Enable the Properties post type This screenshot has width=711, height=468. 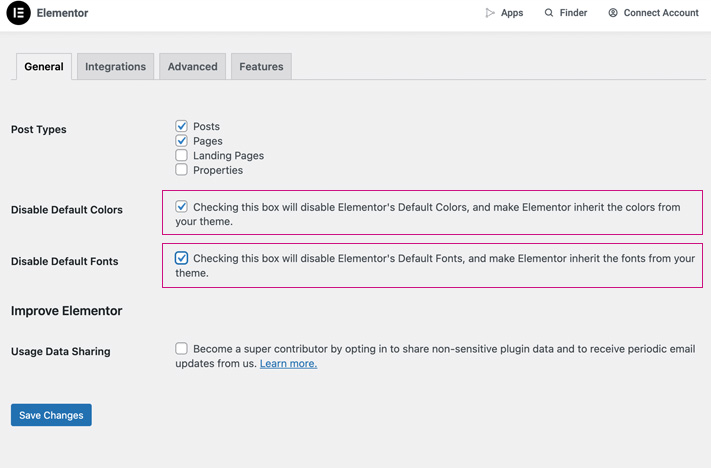click(x=181, y=170)
